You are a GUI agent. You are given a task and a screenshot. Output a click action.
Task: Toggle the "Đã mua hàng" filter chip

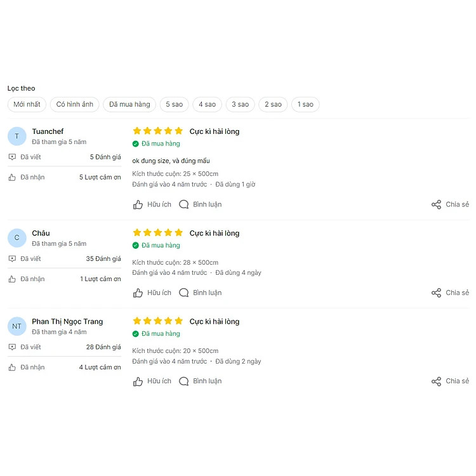click(129, 104)
